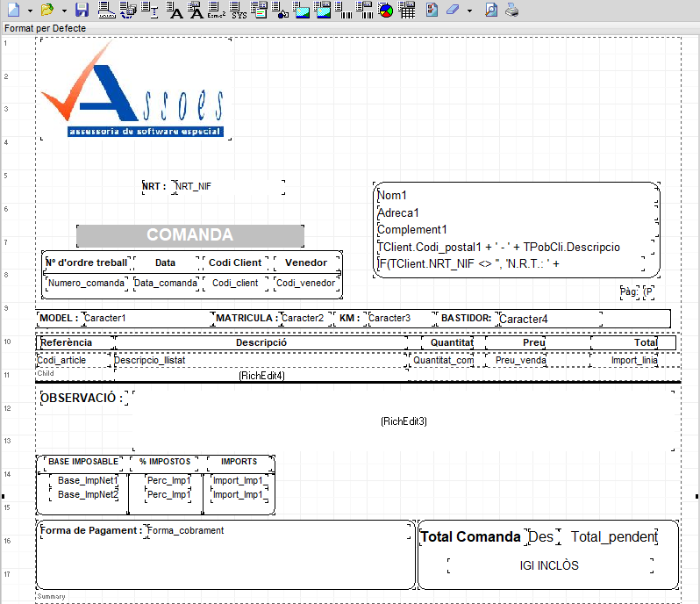Select the 'Pàg:' page label
This screenshot has width=700, height=604.
(629, 291)
